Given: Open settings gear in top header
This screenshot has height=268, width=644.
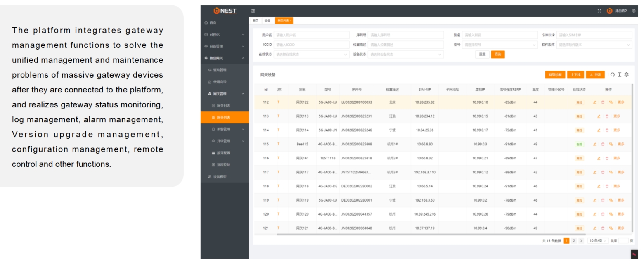Looking at the screenshot, I should pyautogui.click(x=634, y=11).
